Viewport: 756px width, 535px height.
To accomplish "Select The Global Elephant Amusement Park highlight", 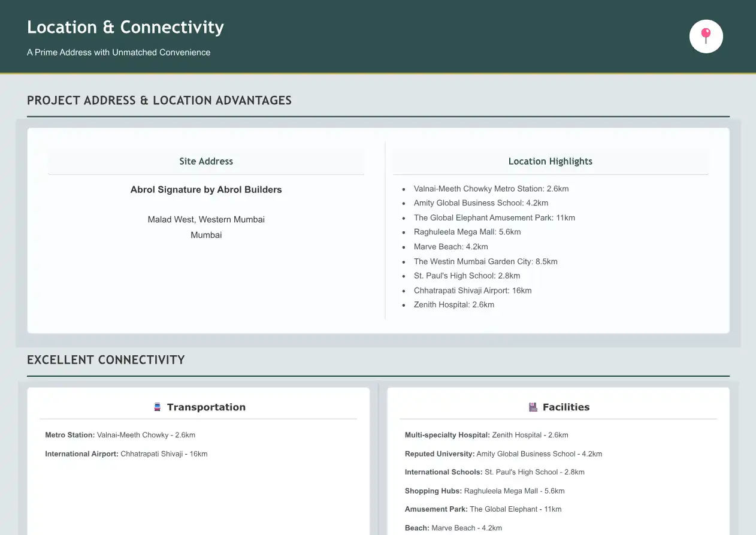I will (x=494, y=218).
